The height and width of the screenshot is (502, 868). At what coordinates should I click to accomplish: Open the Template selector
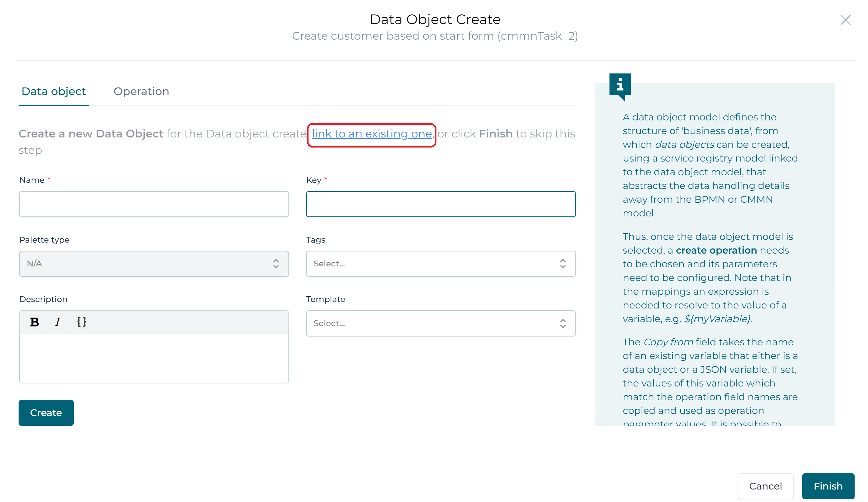(x=441, y=323)
